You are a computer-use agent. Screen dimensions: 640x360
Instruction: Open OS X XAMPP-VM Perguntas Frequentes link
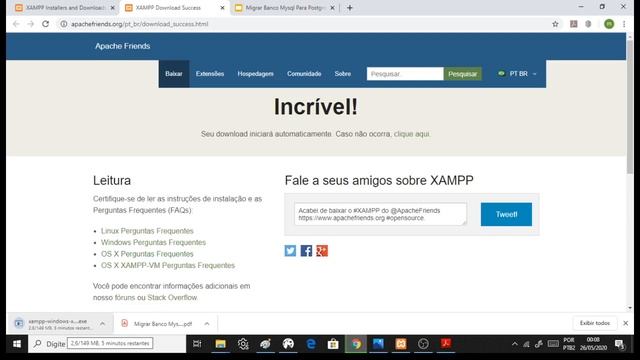click(x=168, y=265)
